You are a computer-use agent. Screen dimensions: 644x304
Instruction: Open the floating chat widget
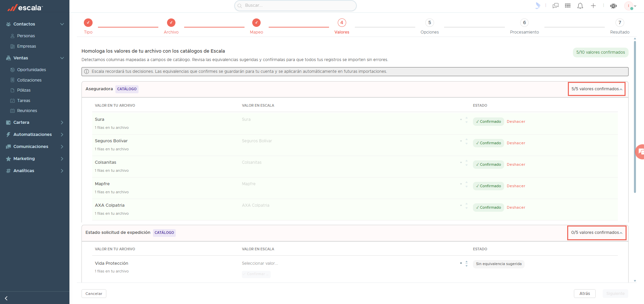(640, 152)
